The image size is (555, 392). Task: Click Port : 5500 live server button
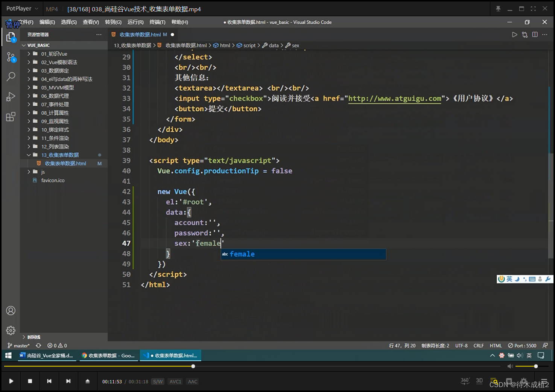[x=522, y=345]
